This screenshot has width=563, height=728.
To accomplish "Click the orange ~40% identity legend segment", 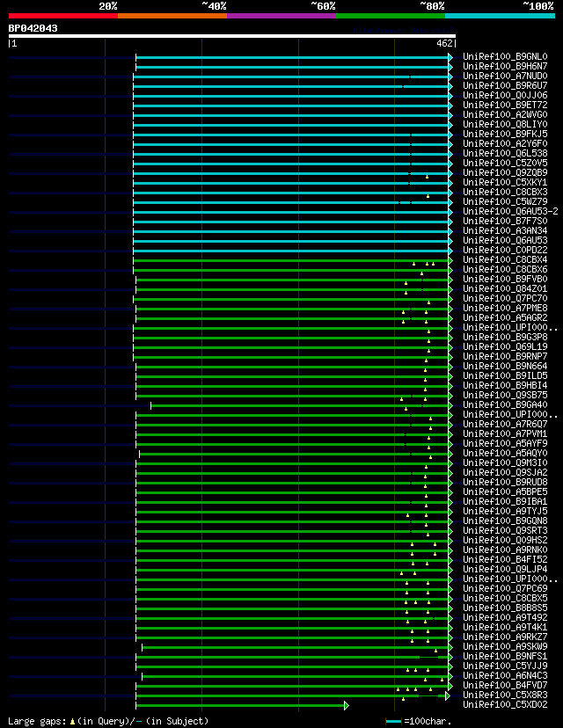I will pos(172,16).
